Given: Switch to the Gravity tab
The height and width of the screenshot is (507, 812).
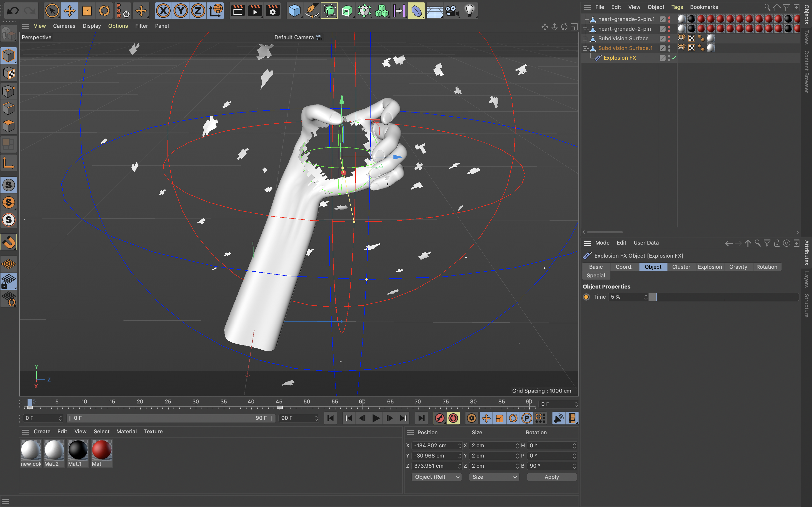Looking at the screenshot, I should tap(738, 267).
